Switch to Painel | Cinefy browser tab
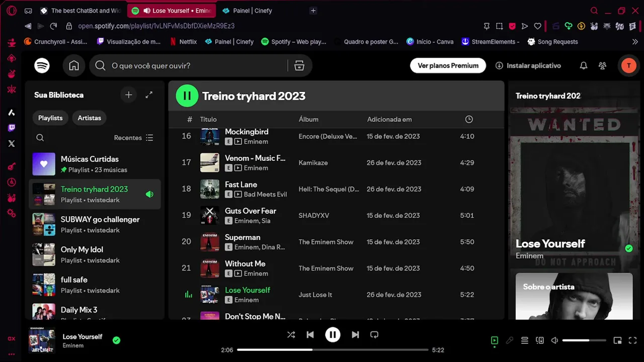The height and width of the screenshot is (362, 644). pos(252,11)
